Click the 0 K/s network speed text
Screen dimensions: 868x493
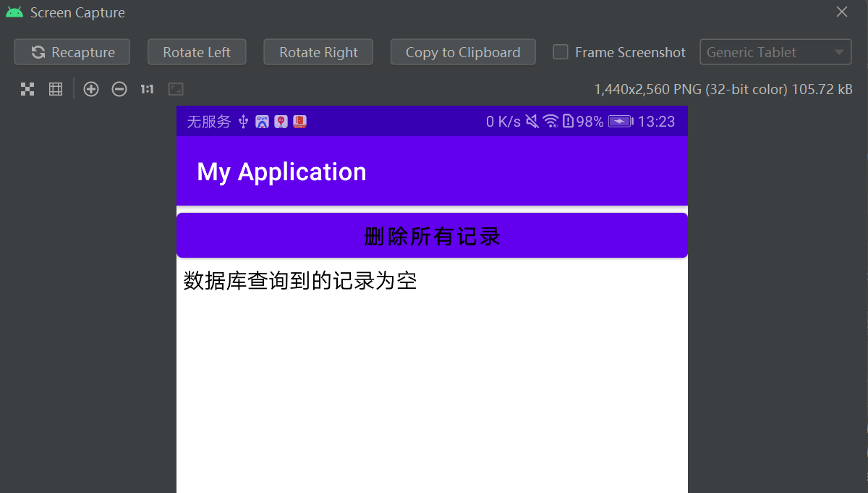pos(503,122)
